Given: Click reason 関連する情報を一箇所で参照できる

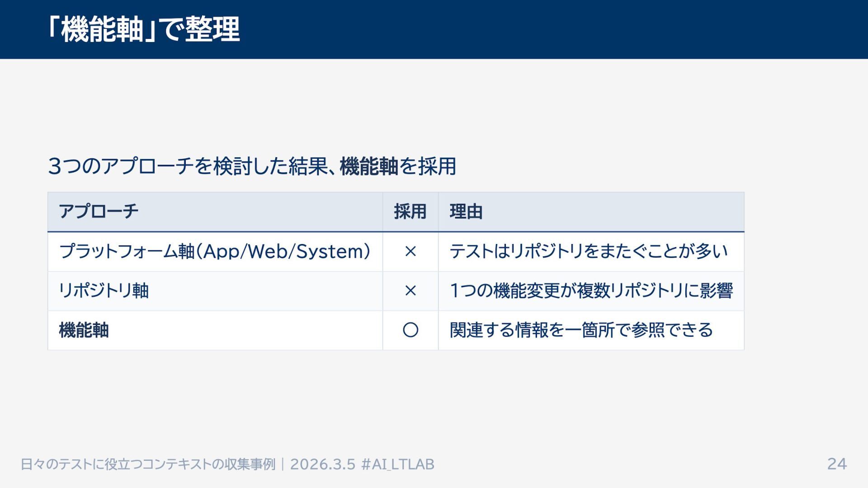Looking at the screenshot, I should [x=581, y=330].
